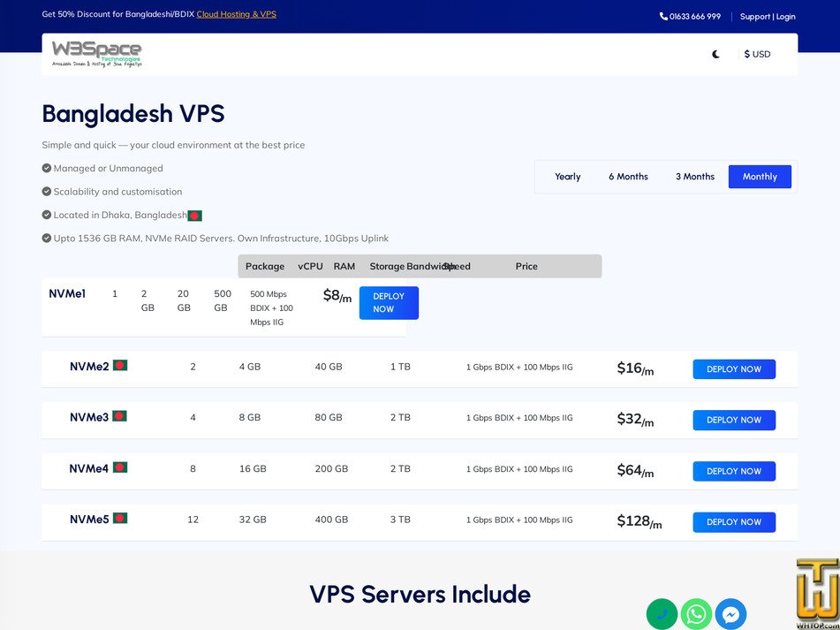The height and width of the screenshot is (630, 840).
Task: Deploy the NVMe3 plan at $32/m
Action: (734, 420)
